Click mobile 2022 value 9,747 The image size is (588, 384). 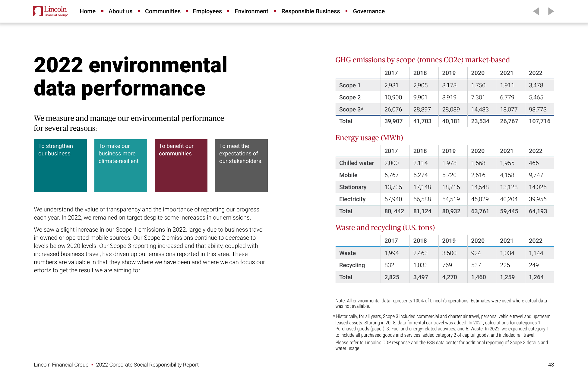[536, 175]
